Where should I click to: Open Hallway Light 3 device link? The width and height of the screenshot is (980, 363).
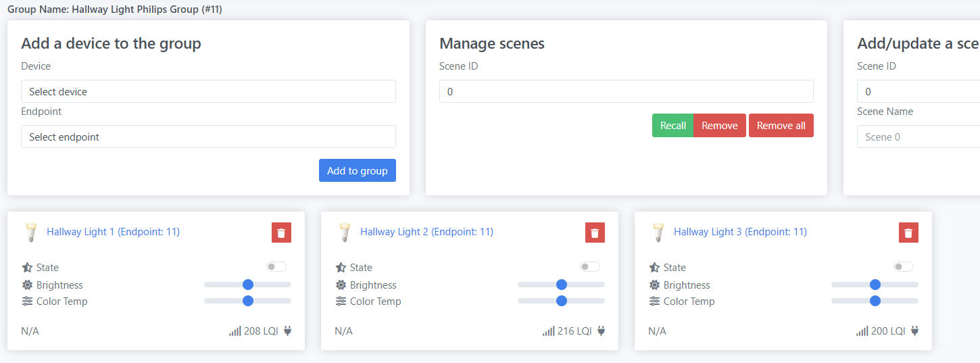pos(740,232)
